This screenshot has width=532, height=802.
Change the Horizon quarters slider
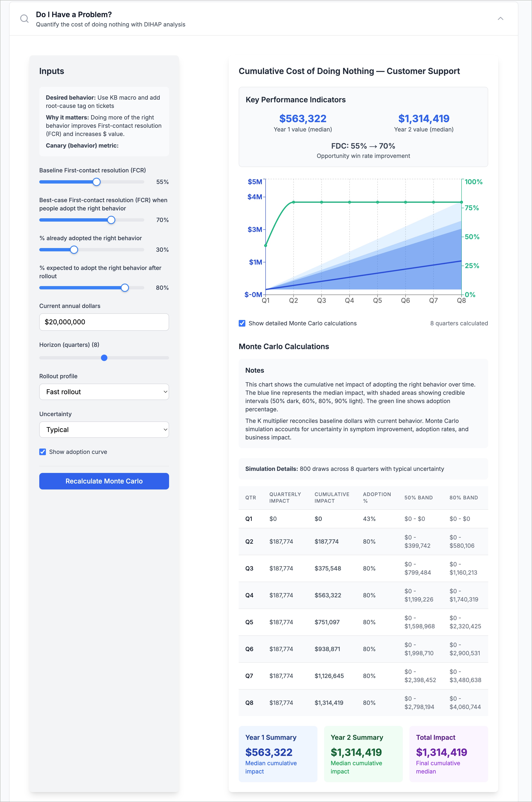point(104,358)
